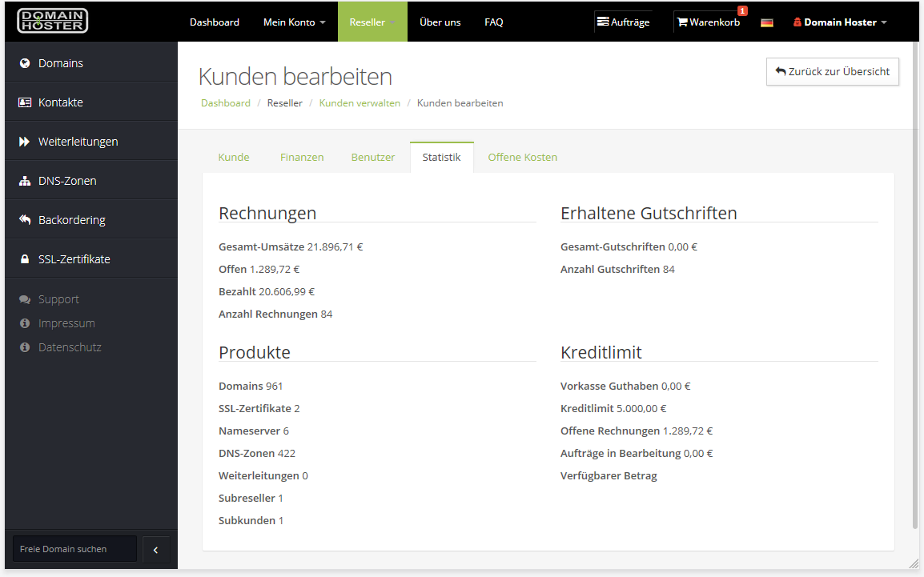Open the Mein Konto dropdown menu
This screenshot has height=577, width=924.
tap(294, 22)
